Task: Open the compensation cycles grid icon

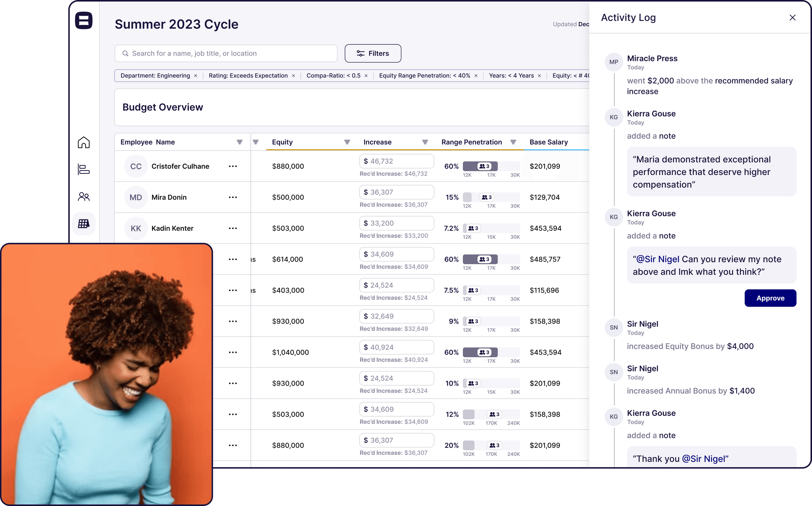Action: tap(84, 223)
